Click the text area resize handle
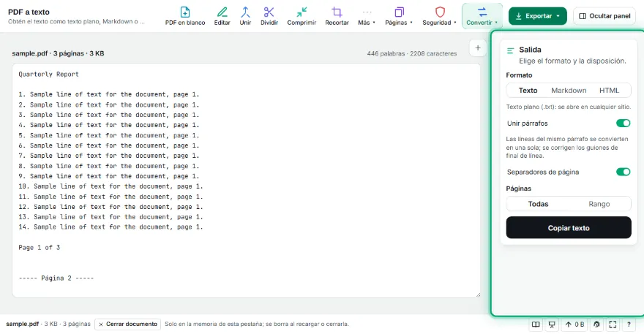This screenshot has height=334, width=644. point(478,295)
